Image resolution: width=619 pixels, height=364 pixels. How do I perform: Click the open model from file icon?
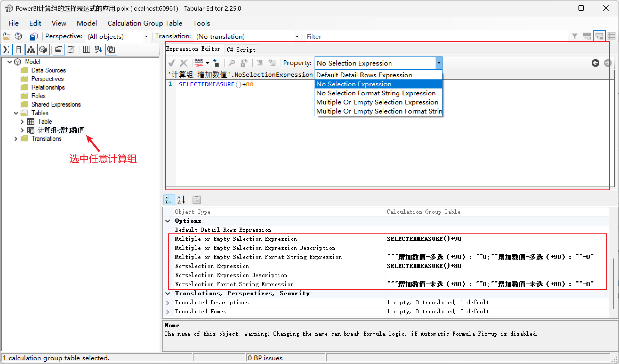coord(6,36)
